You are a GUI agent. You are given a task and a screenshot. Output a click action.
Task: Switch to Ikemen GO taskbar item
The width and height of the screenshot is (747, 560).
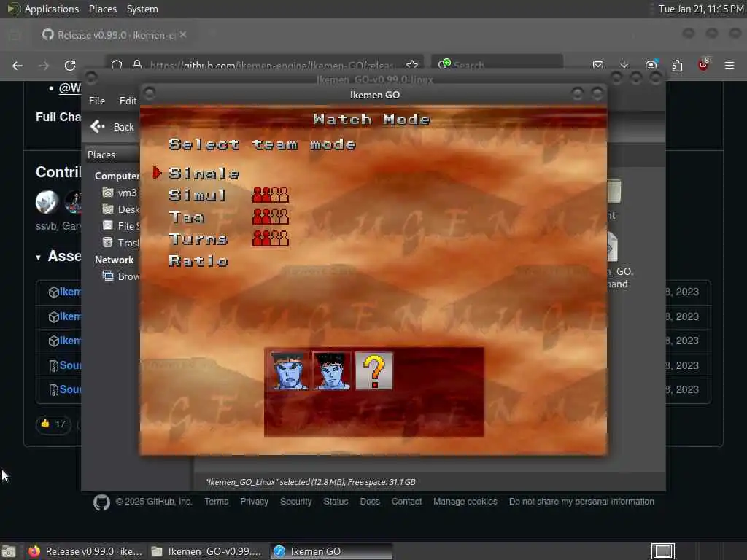pyautogui.click(x=332, y=551)
